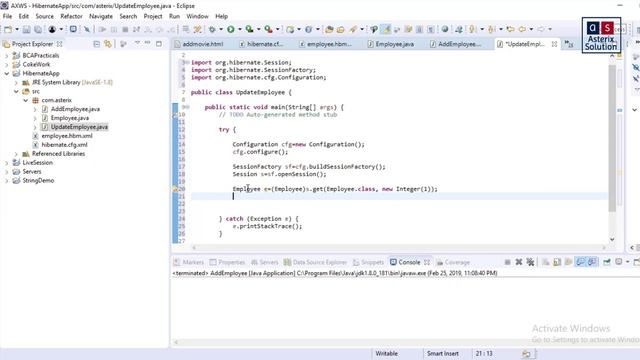Click Collapse All in Project Explorer
Screen dimensions: 640x360
point(97,44)
